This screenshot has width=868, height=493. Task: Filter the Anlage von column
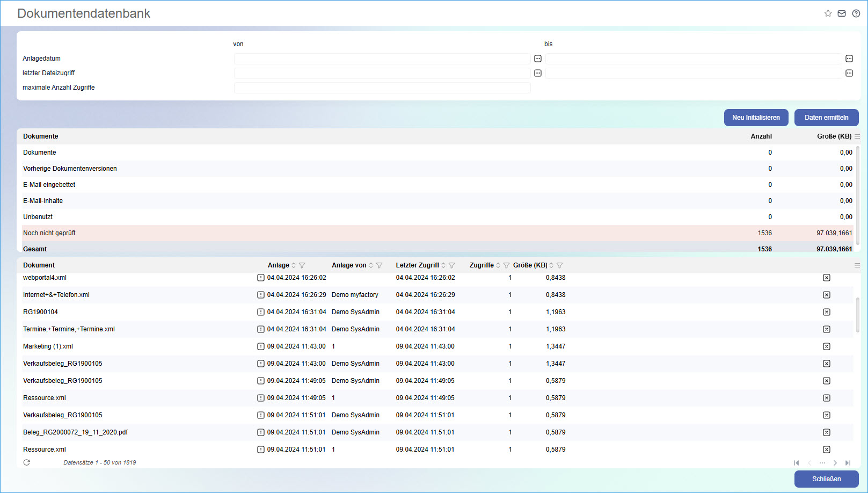click(380, 265)
